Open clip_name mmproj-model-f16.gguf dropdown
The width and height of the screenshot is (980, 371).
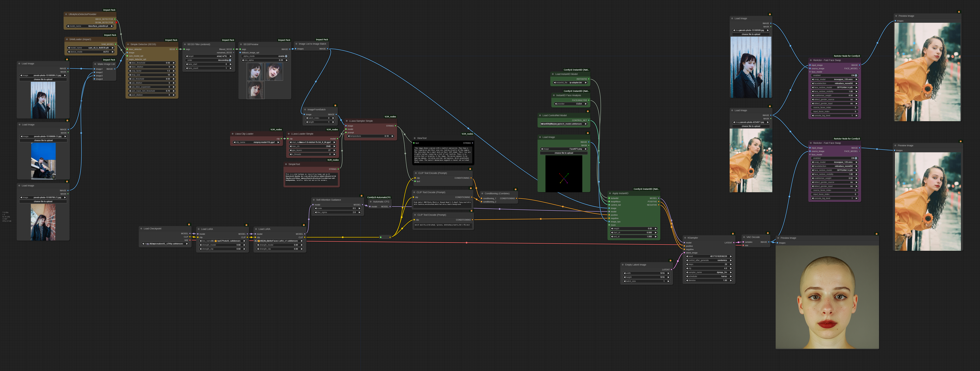(256, 142)
